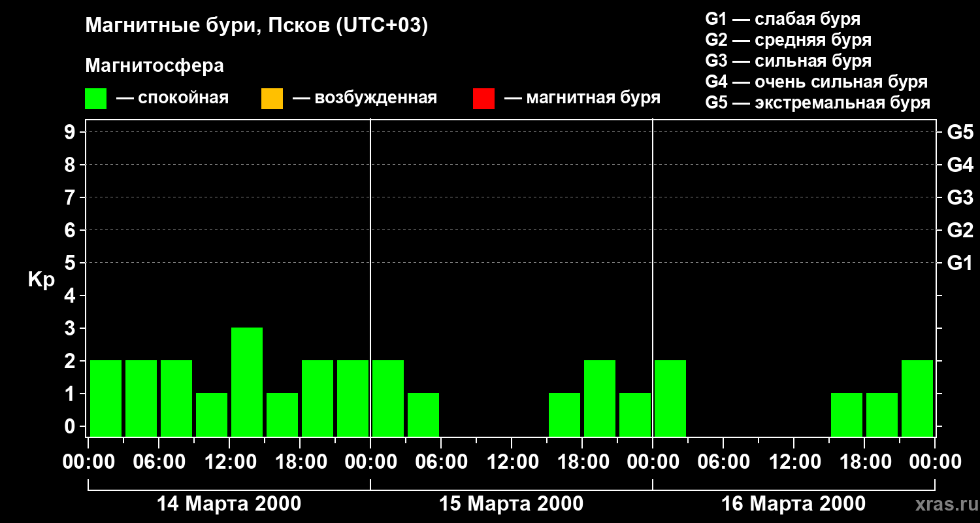980x523 pixels.
Task: Click the red "магнитная буря" legend swatch
Action: click(483, 99)
